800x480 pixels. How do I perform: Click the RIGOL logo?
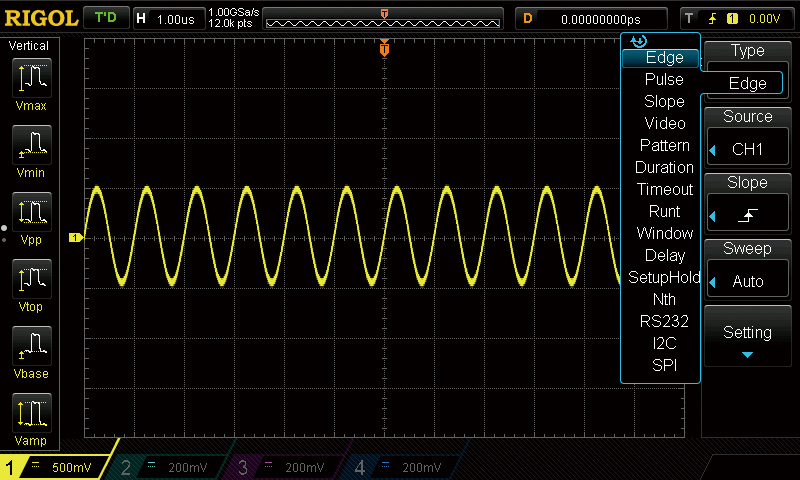pos(39,18)
